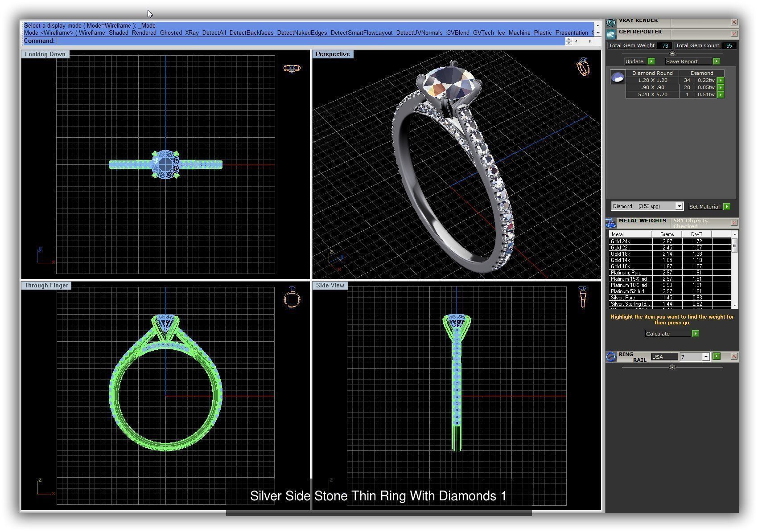Choose Presentation display mode option
The width and height of the screenshot is (758, 532).
[572, 33]
